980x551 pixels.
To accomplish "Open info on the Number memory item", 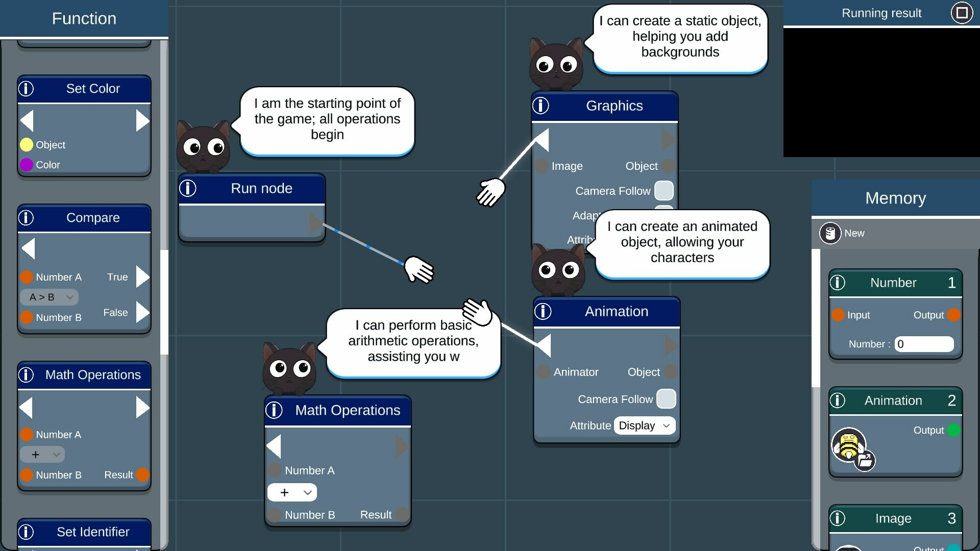I will point(838,283).
